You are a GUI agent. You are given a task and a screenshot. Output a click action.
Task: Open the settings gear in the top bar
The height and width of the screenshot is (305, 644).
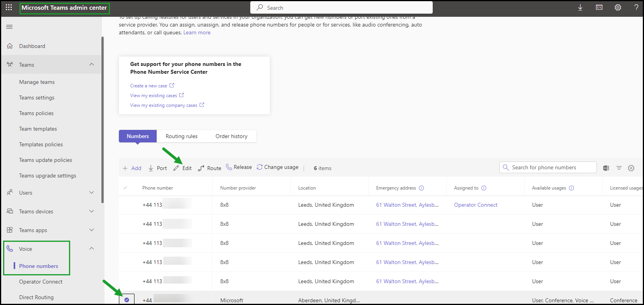[618, 7]
